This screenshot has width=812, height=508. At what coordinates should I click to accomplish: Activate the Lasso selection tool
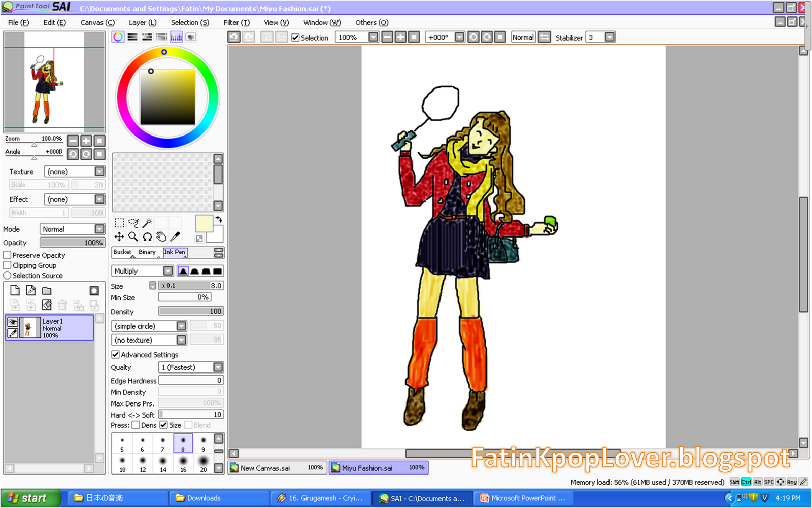133,222
